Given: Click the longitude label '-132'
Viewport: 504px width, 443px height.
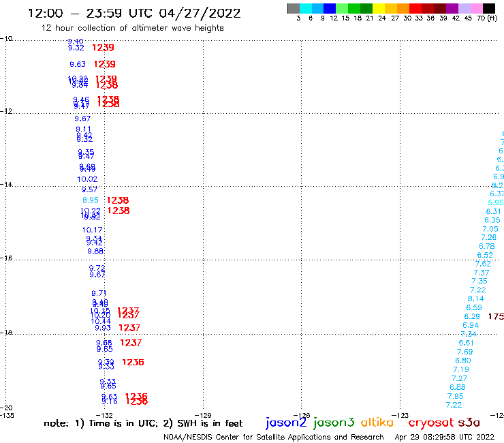Looking at the screenshot, I should (104, 415).
